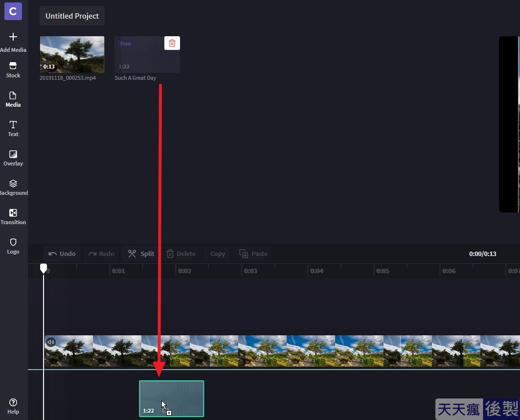Switch to the Media section
The height and width of the screenshot is (420, 520).
[13, 99]
